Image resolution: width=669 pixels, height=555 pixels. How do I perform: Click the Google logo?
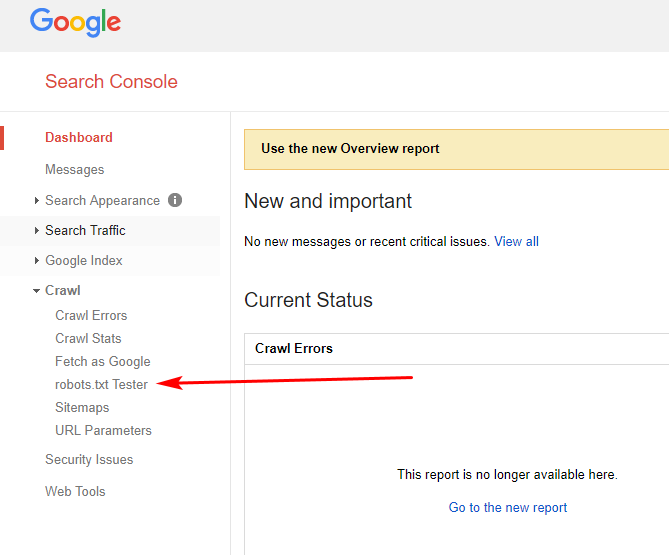click(75, 22)
